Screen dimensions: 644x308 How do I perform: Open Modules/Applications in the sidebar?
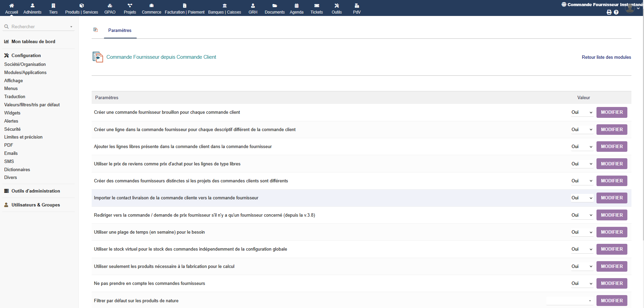[25, 73]
